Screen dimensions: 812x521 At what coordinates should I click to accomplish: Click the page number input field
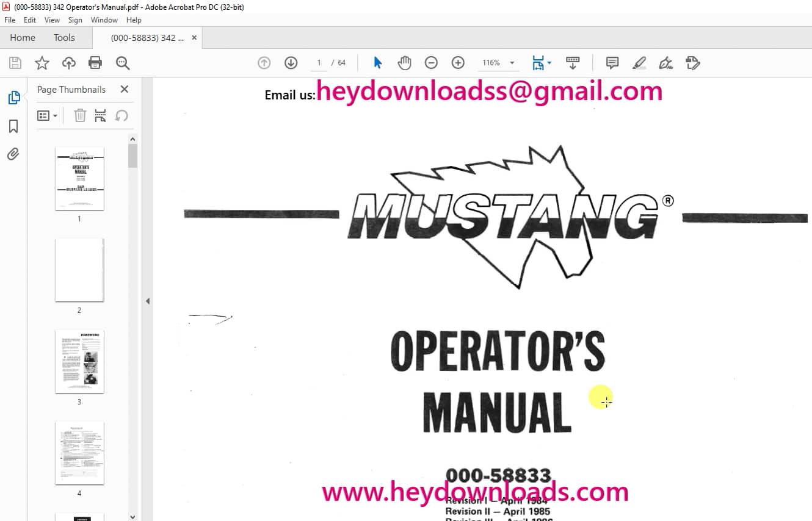pyautogui.click(x=319, y=63)
